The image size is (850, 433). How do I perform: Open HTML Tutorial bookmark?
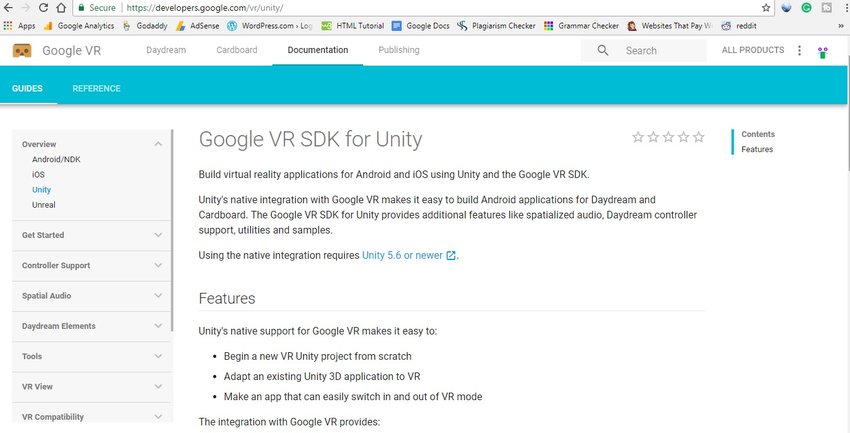pos(353,25)
